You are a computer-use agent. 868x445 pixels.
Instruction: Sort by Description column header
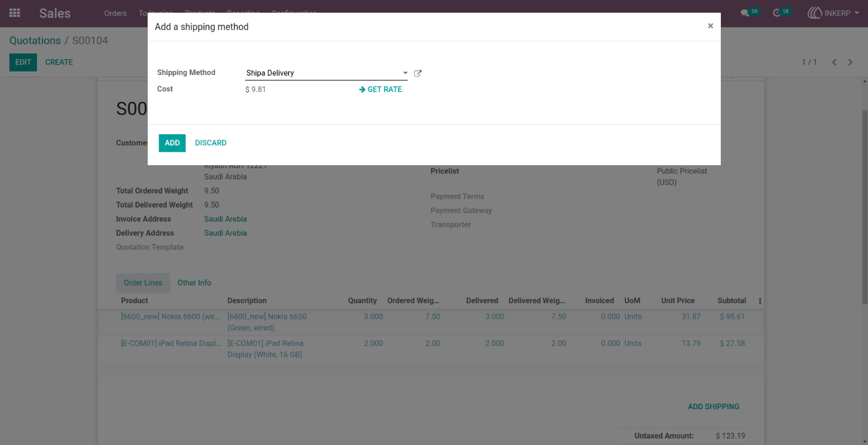point(247,301)
